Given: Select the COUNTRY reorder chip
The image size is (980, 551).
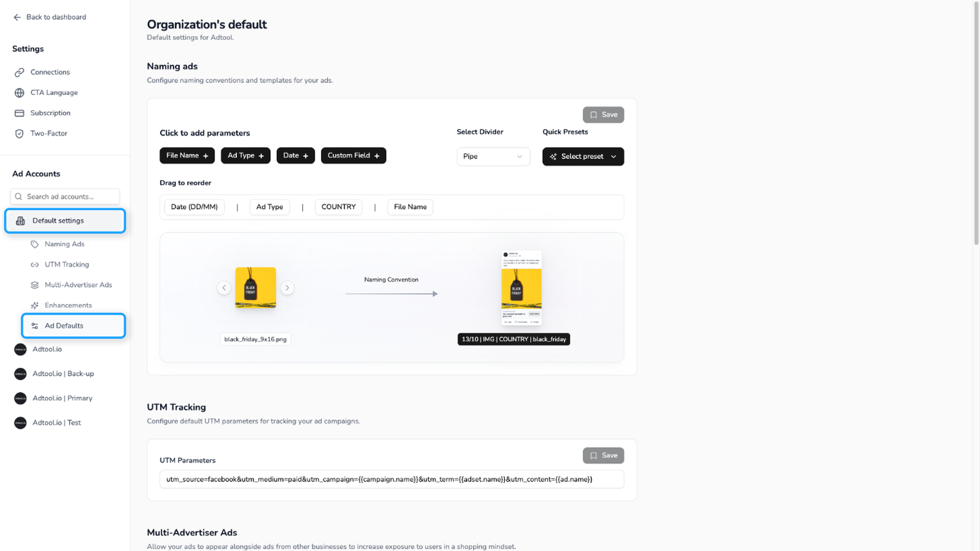Looking at the screenshot, I should (x=338, y=207).
